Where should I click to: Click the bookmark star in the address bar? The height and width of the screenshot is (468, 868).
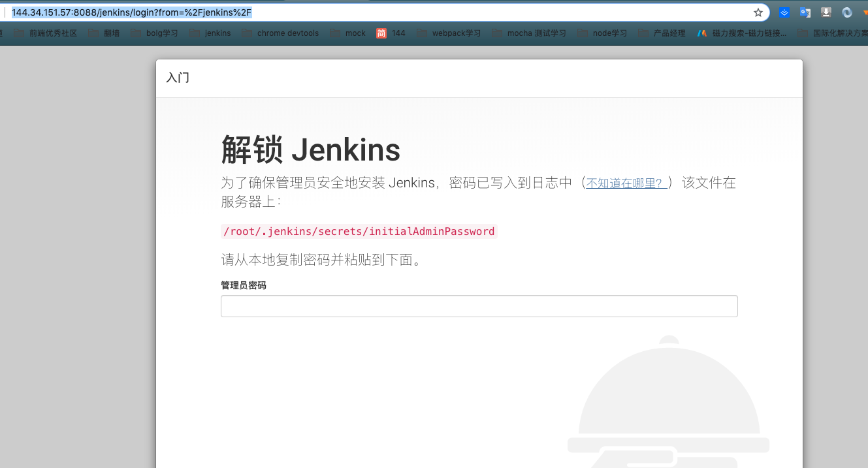(757, 12)
